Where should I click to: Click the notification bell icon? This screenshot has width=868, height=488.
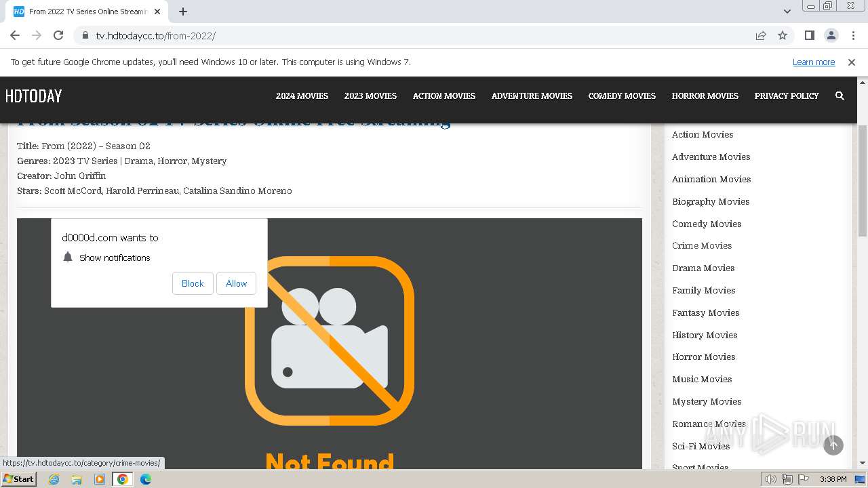[68, 258]
